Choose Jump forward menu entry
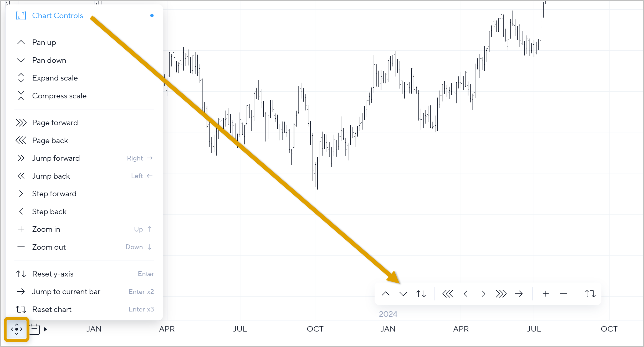The height and width of the screenshot is (347, 644). [x=56, y=158]
